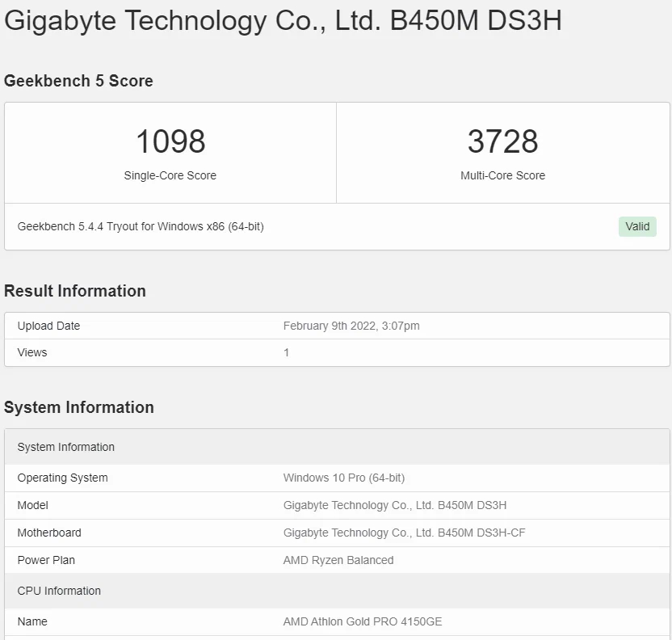Click the B450M DS3H-CF motherboard value
The image size is (672, 640).
point(405,533)
